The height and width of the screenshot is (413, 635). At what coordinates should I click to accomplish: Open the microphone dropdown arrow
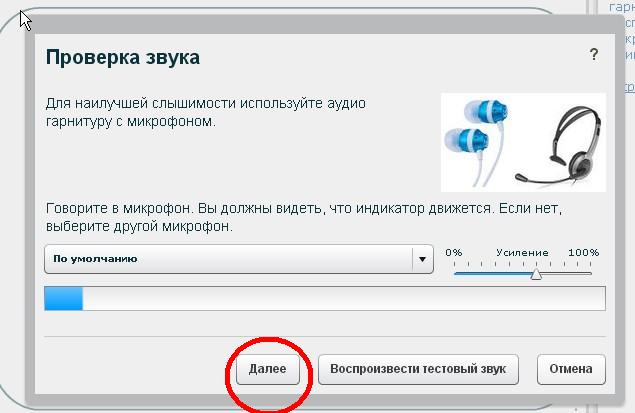[x=421, y=259]
